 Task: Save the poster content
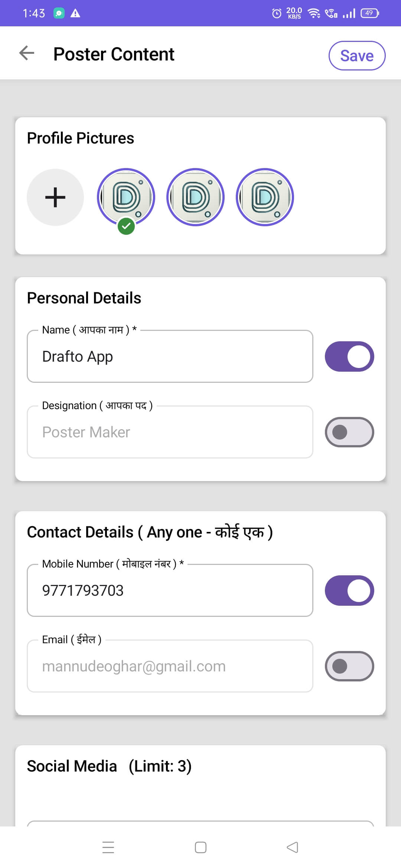357,56
